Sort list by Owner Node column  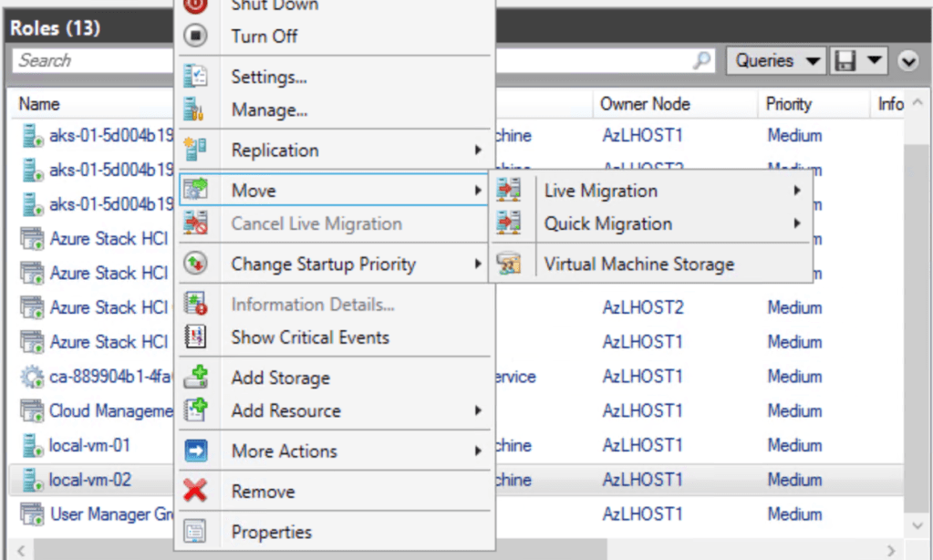tap(645, 104)
